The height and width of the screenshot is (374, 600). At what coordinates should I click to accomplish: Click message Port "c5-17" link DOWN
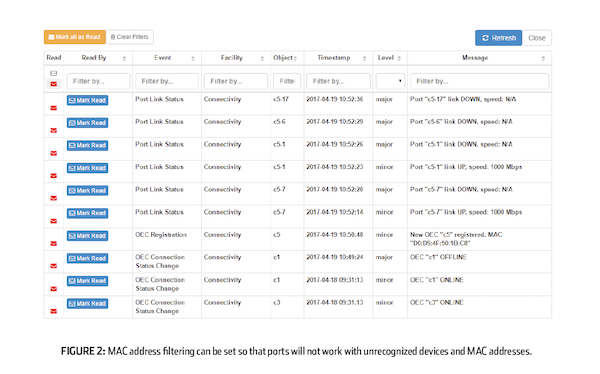(463, 99)
